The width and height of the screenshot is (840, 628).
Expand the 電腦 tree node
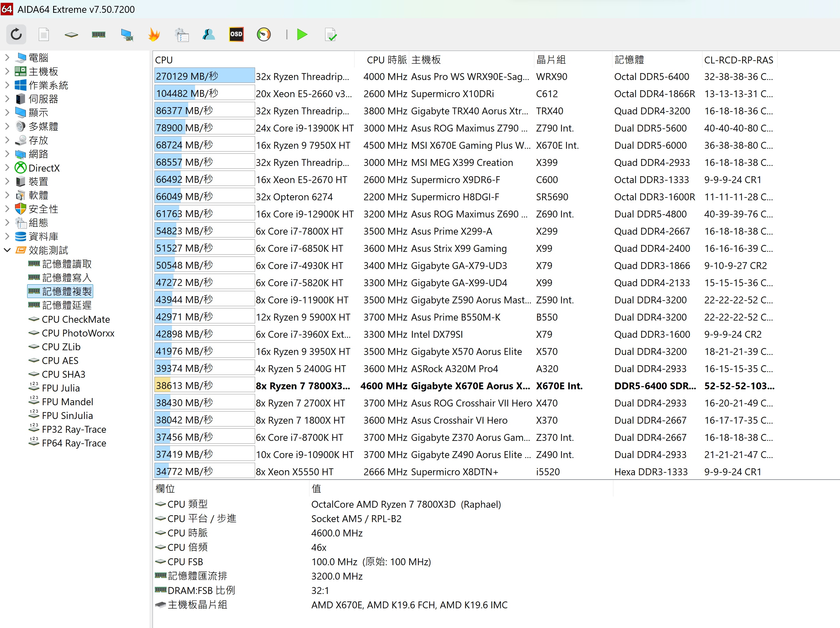click(7, 58)
